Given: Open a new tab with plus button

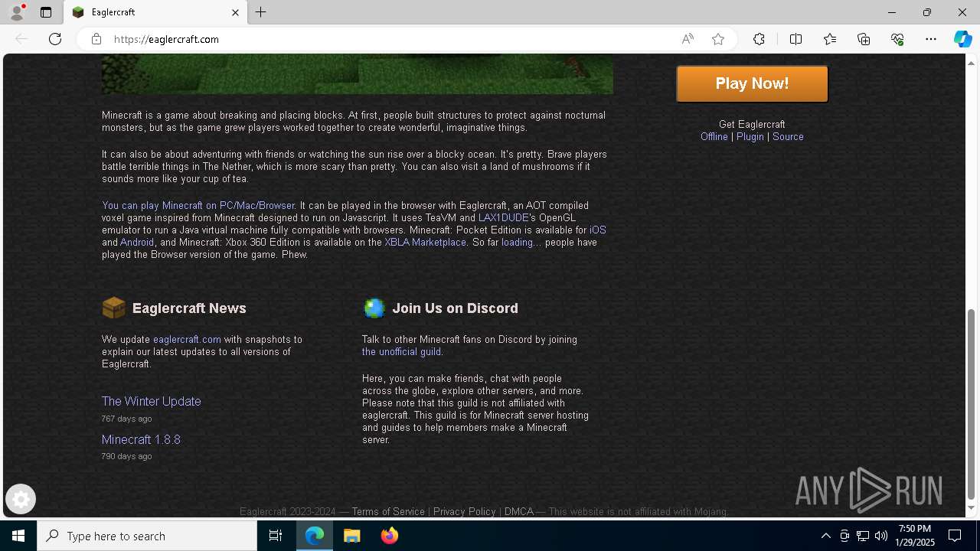Looking at the screenshot, I should coord(261,12).
